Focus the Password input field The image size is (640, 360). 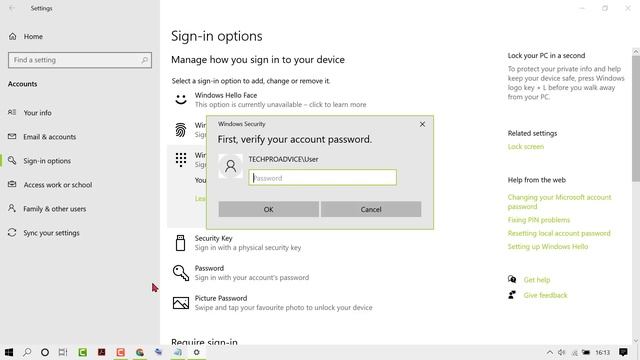(x=322, y=178)
